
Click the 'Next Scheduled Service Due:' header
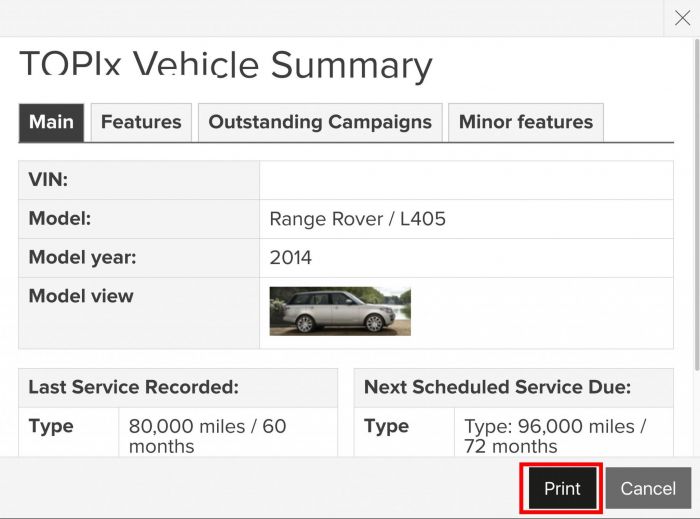(497, 387)
